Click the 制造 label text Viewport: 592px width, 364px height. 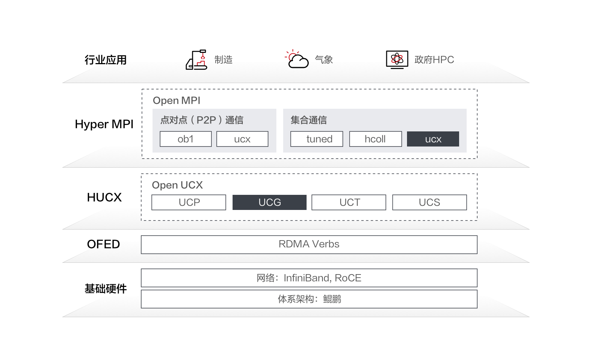click(x=224, y=60)
